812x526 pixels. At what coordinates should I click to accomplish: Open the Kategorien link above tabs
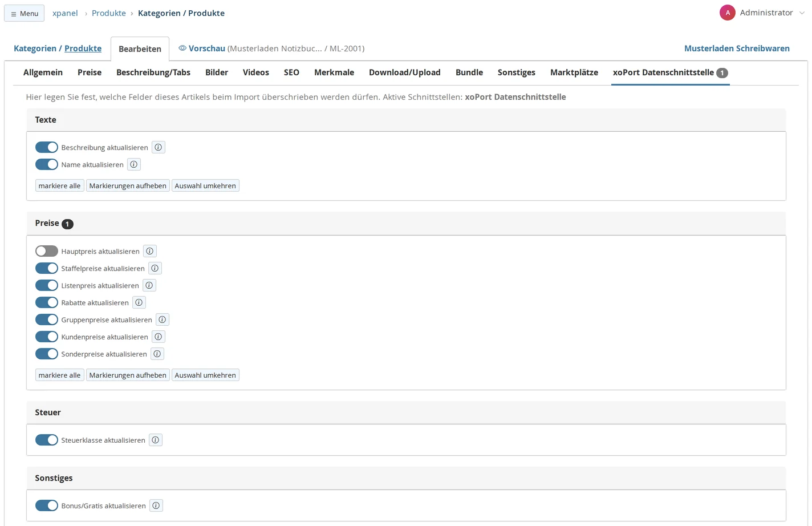coord(35,48)
